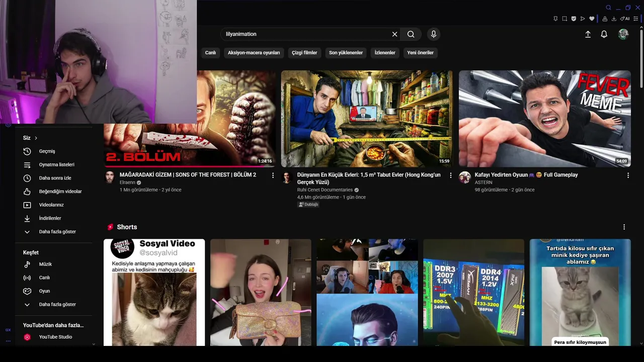Screen dimensions: 644x362
Task: Open the streamers collage Short
Action: click(x=367, y=293)
